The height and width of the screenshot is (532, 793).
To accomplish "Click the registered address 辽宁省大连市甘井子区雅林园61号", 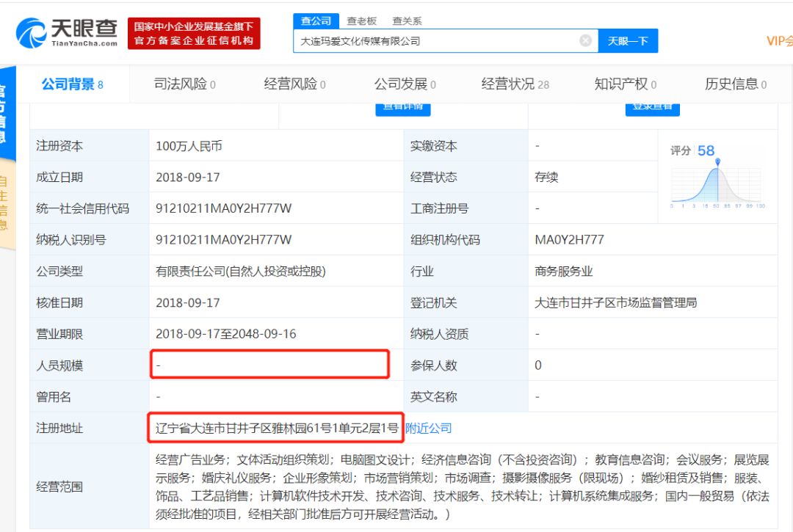I will 275,429.
